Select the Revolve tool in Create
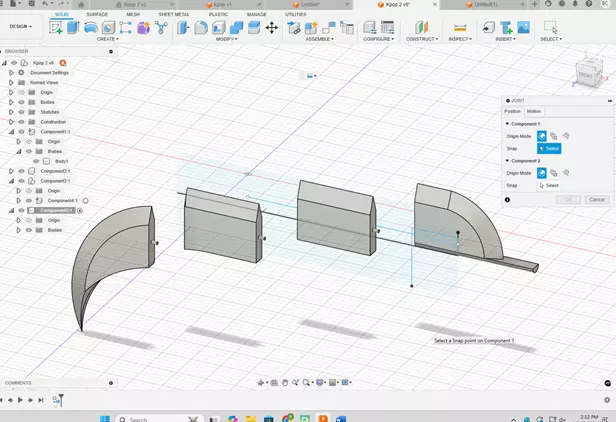Screen dimensions: 616x422 [x=91, y=28]
